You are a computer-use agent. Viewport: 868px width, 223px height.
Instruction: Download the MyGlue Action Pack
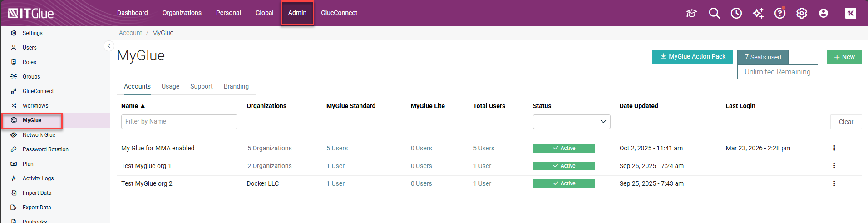[x=692, y=57]
